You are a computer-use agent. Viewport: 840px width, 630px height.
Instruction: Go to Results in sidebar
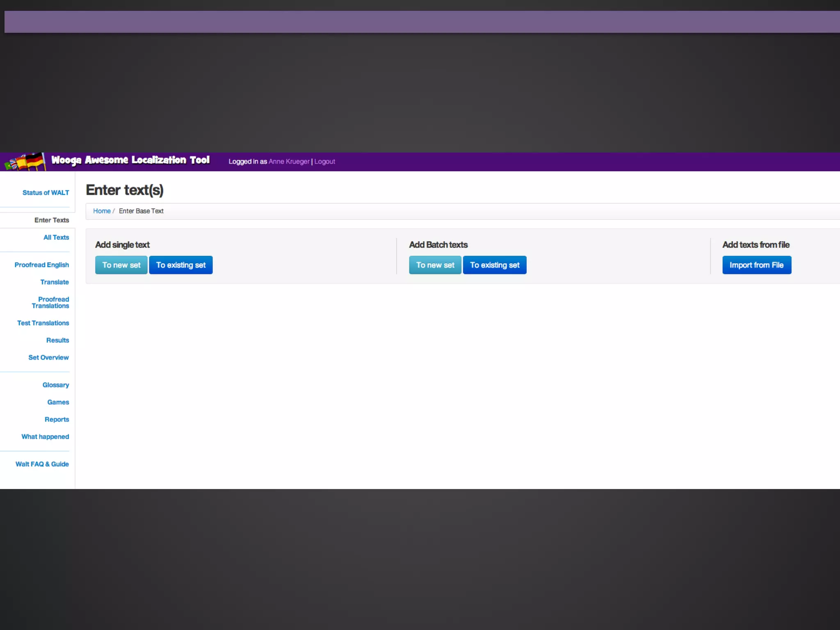[x=57, y=340]
